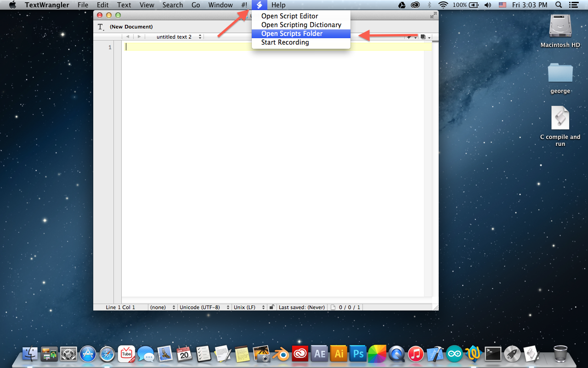Open the Unix (LF) line endings dropdown
This screenshot has height=368, width=588.
[x=249, y=307]
